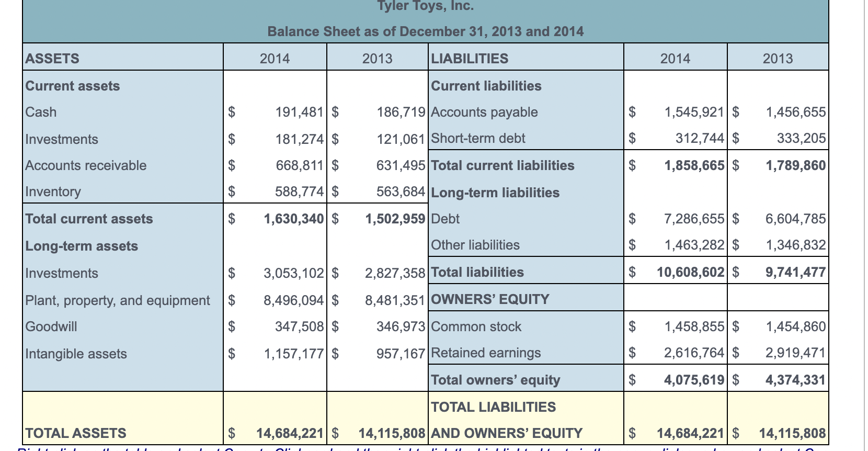Click the Long-term assets section label
This screenshot has width=868, height=451.
click(x=82, y=246)
